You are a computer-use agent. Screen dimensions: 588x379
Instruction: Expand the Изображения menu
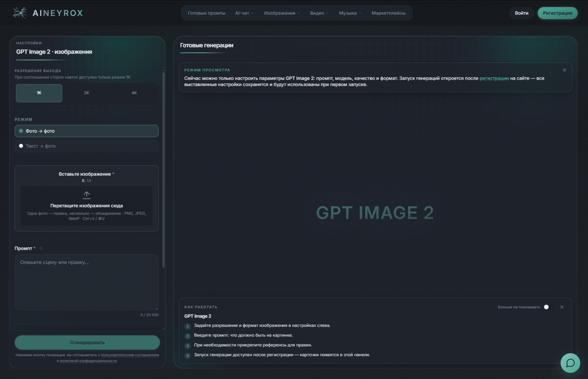(x=282, y=13)
